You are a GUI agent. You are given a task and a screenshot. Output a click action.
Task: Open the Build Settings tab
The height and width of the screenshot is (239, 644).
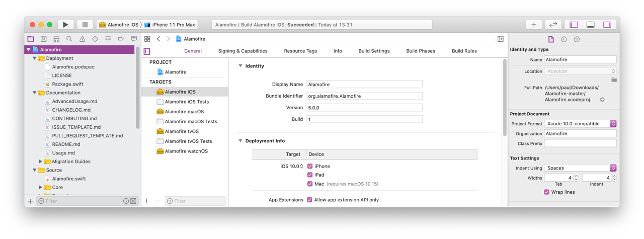[374, 51]
